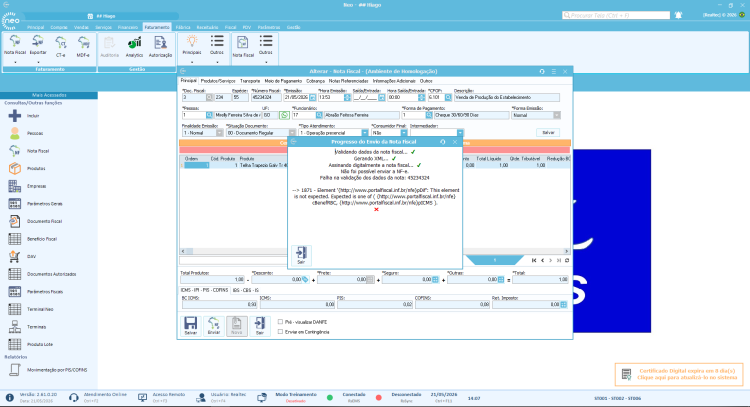Open the Tipo Atendimento dropdown
Screen dimensions: 750x407
[x=365, y=133]
